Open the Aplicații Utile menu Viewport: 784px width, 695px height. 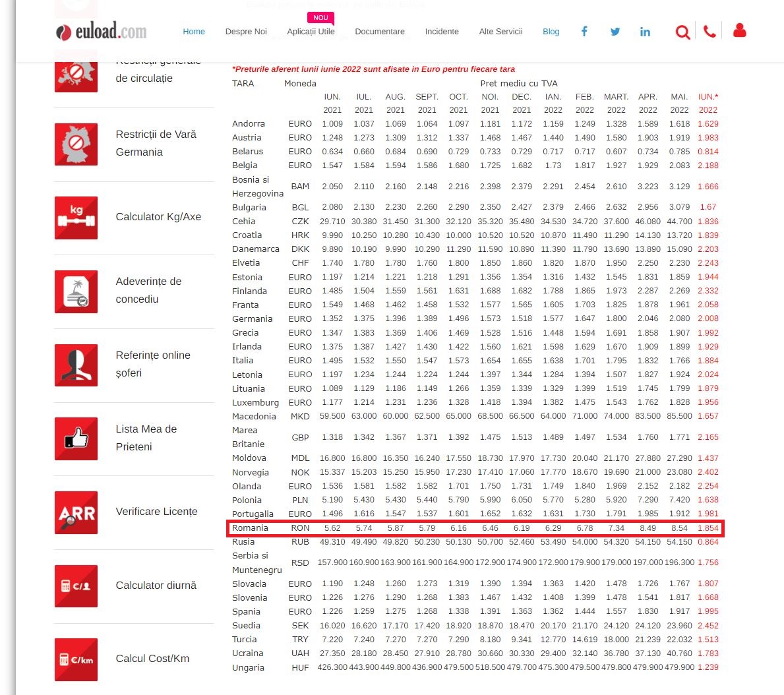(311, 32)
